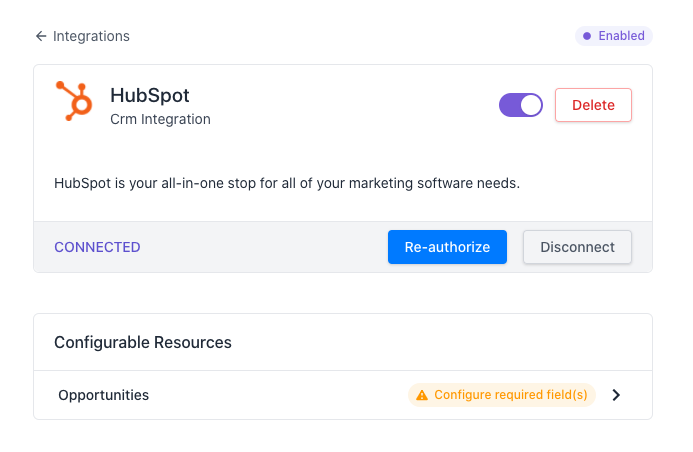Click the Re-authorize button
This screenshot has width=693, height=452.
[447, 247]
